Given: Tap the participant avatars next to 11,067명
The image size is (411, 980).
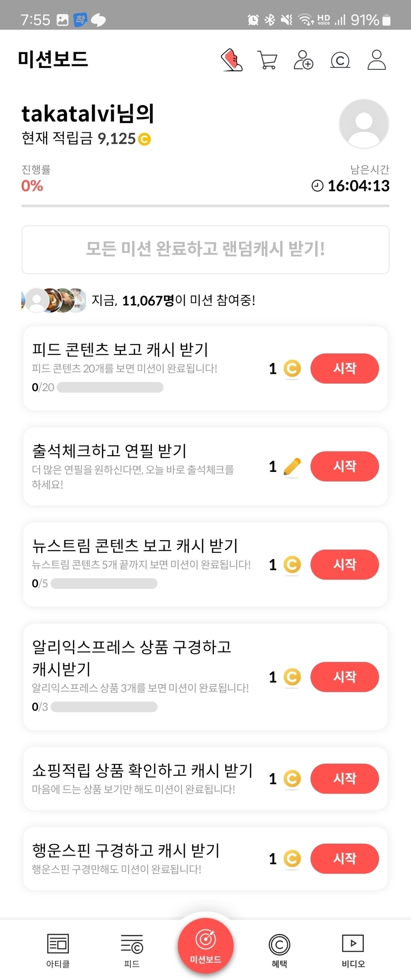Looking at the screenshot, I should 53,300.
